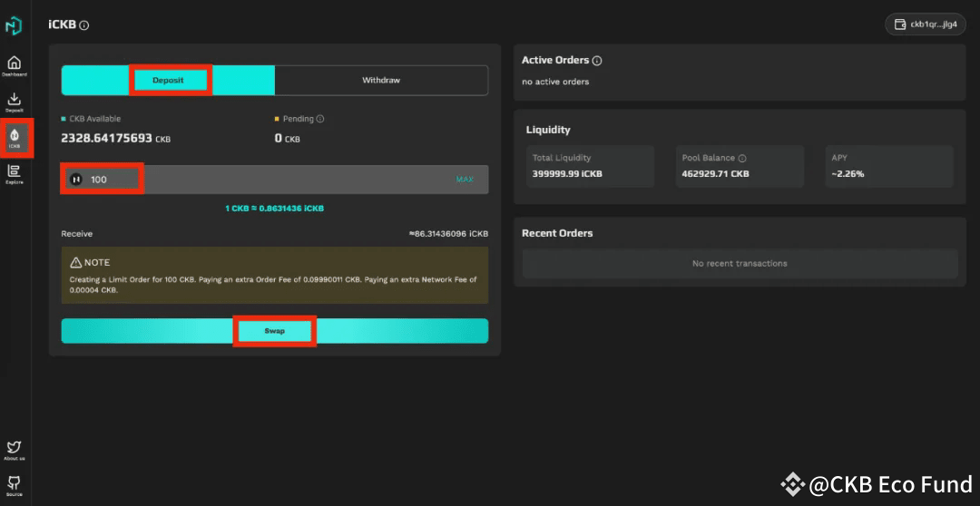
Task: Open the Explore sidebar icon
Action: point(14,172)
